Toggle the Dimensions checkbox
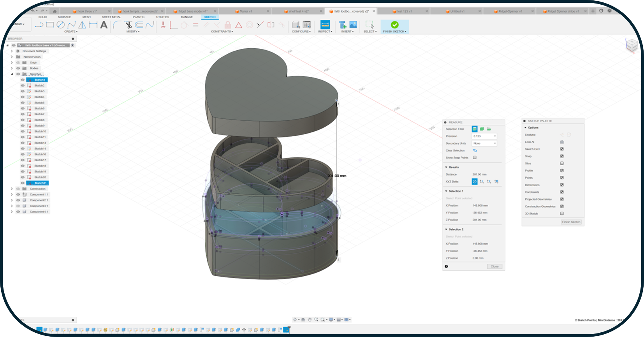The width and height of the screenshot is (644, 337). coord(562,185)
